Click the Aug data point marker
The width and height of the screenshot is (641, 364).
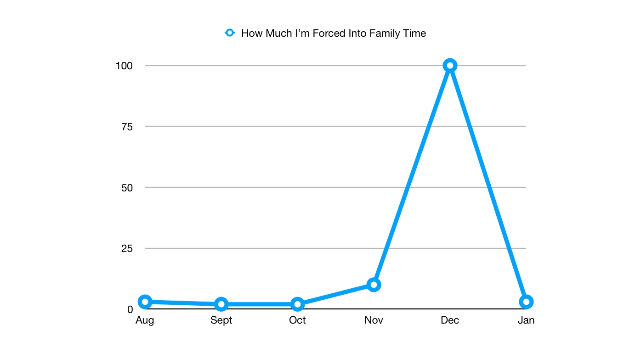[145, 302]
